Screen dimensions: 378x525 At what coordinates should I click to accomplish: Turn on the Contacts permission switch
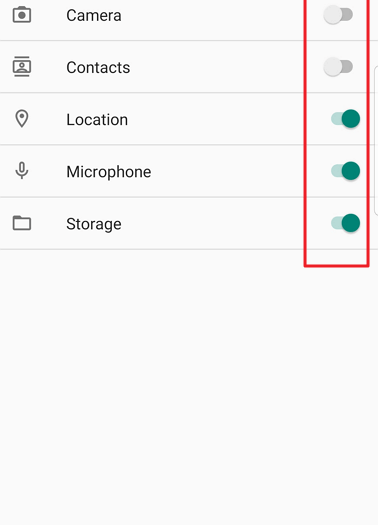(338, 67)
